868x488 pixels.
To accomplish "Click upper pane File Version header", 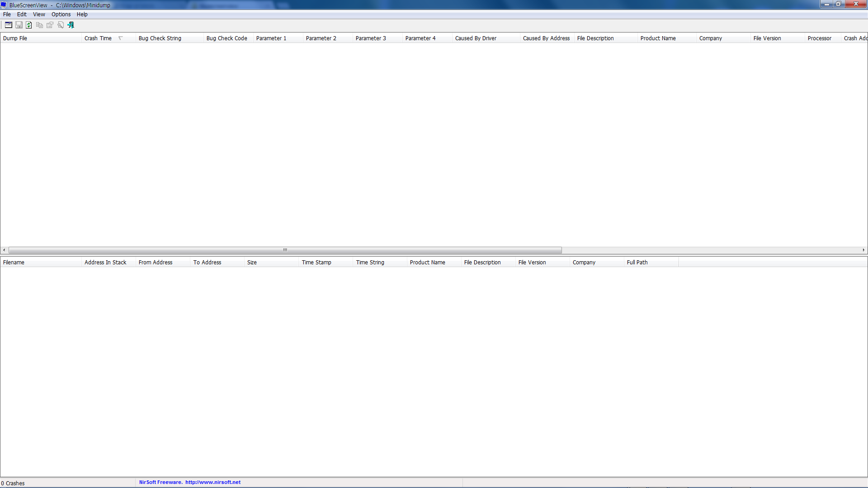I will point(778,38).
